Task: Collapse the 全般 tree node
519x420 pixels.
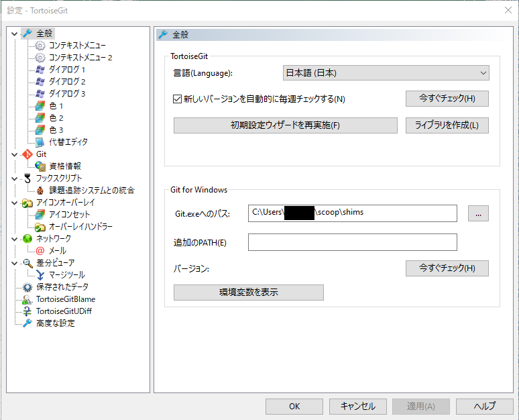Action: (14, 34)
